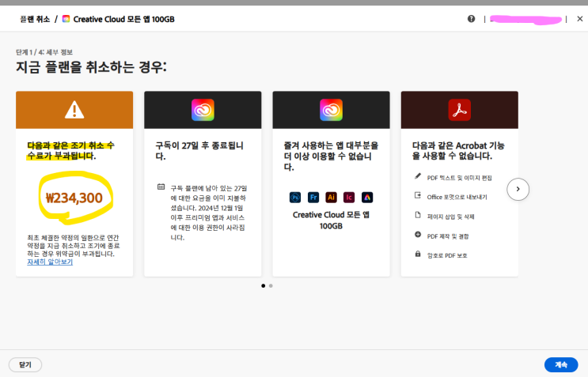The image size is (588, 377).
Task: Click the Illustrator Ai app icon
Action: coord(331,198)
